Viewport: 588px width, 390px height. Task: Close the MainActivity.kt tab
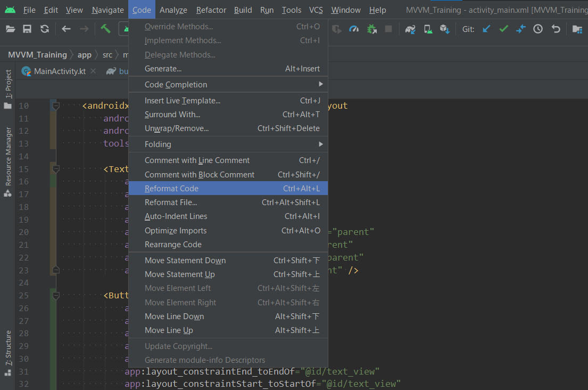click(x=93, y=71)
